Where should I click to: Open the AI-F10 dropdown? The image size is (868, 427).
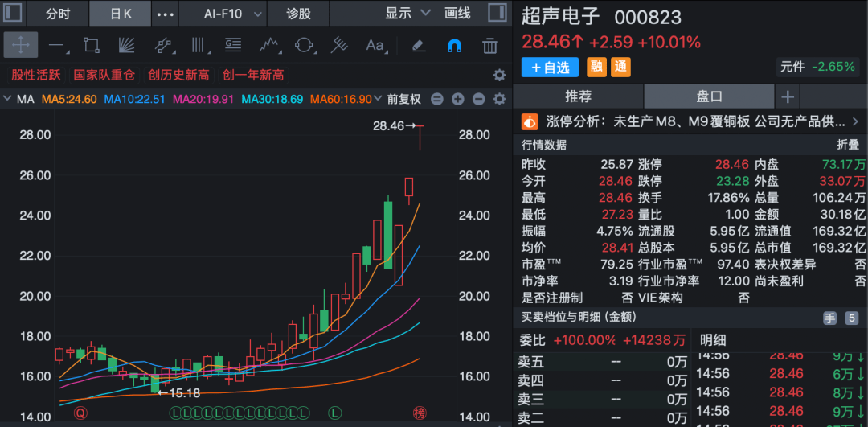tap(225, 14)
